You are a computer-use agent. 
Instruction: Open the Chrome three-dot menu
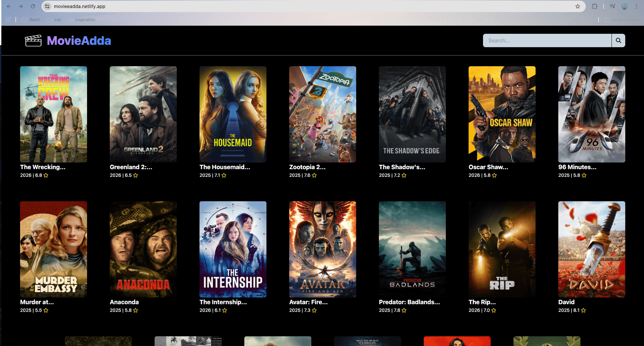pyautogui.click(x=637, y=6)
